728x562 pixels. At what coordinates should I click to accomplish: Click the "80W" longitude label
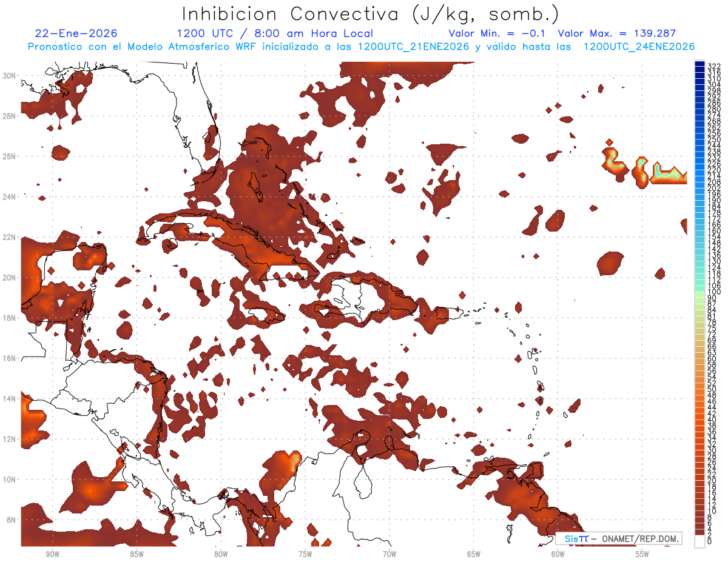pyautogui.click(x=221, y=554)
